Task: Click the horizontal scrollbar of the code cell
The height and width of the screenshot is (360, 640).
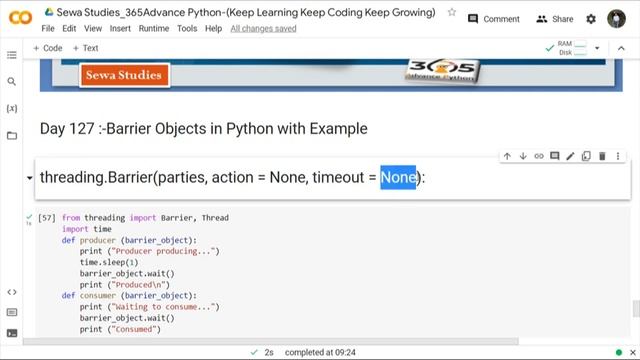Action: point(271,341)
